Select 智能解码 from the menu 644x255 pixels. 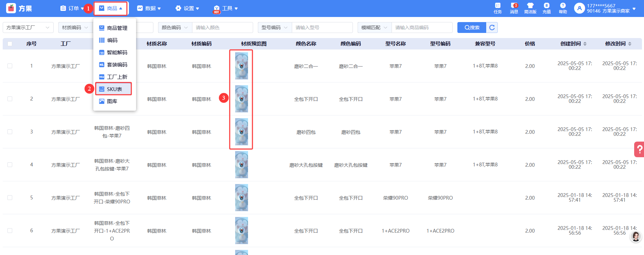(x=115, y=52)
